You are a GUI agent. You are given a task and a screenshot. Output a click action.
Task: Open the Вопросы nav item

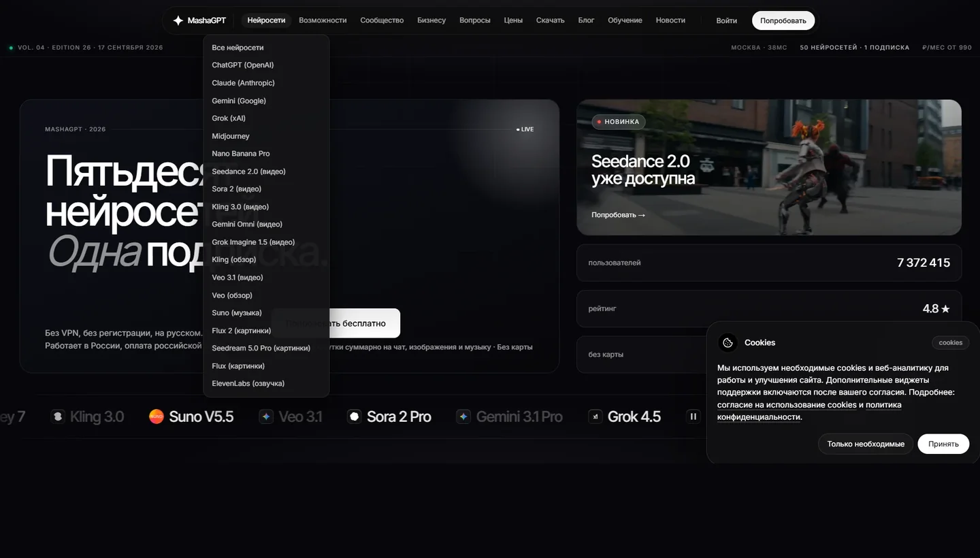(475, 20)
